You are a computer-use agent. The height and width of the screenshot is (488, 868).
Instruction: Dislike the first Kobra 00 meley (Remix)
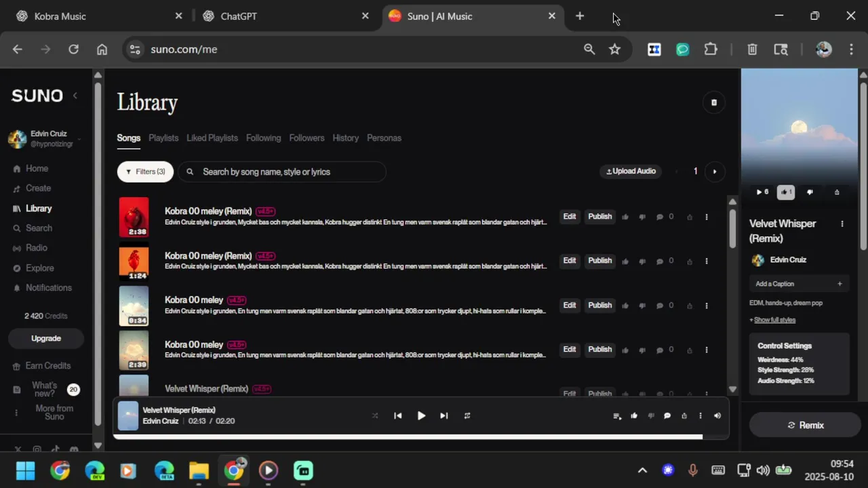tap(642, 218)
